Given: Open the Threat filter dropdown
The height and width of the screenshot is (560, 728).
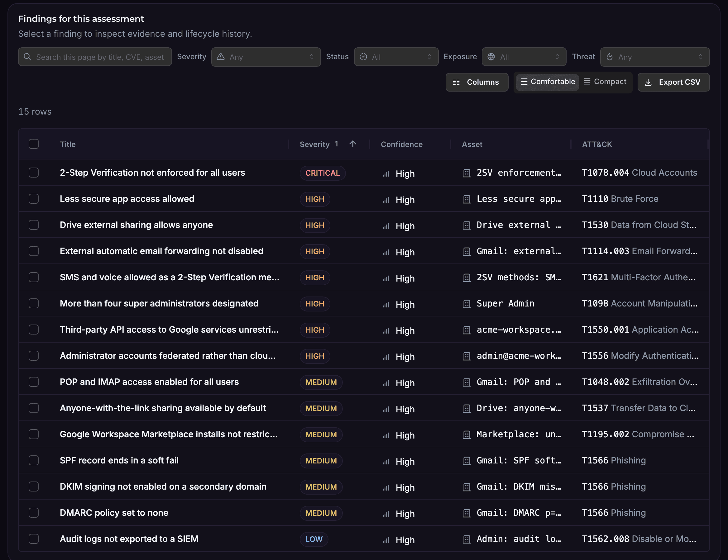Looking at the screenshot, I should pos(655,57).
